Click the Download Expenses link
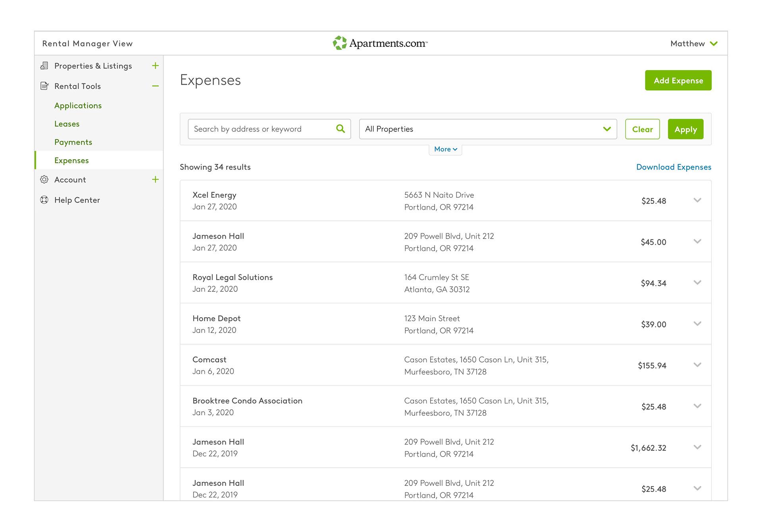The height and width of the screenshot is (532, 762). point(673,167)
